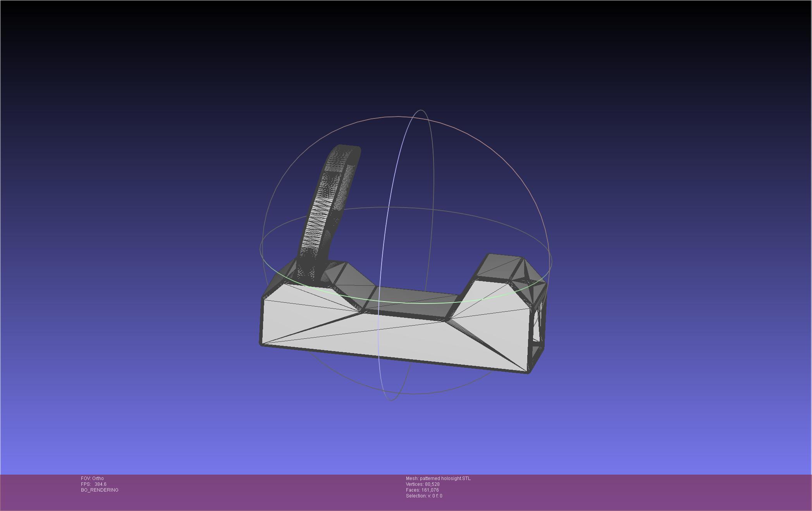The height and width of the screenshot is (511, 812).
Task: Click the Selection info line
Action: click(424, 496)
